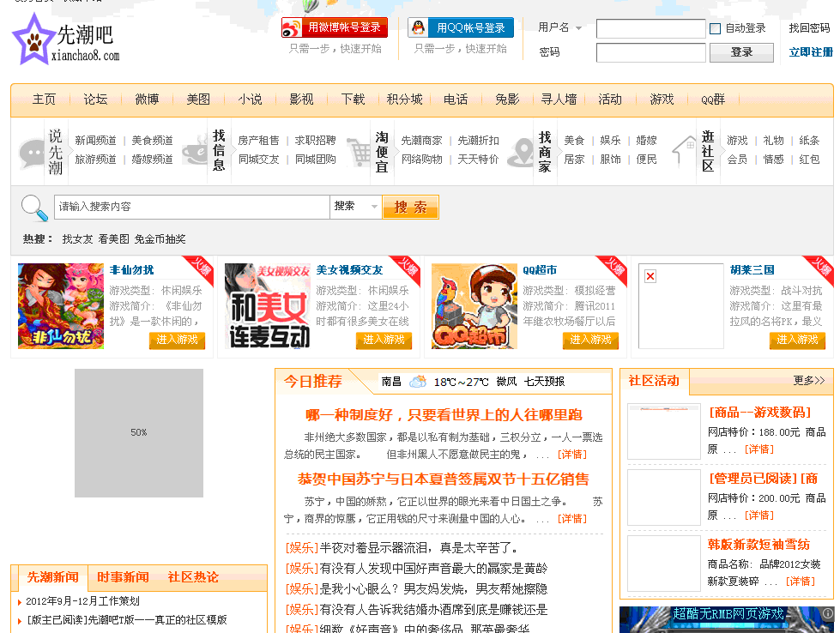Image resolution: width=840 pixels, height=633 pixels.
Task: Click the magnifying glass search icon
Action: tap(34, 208)
